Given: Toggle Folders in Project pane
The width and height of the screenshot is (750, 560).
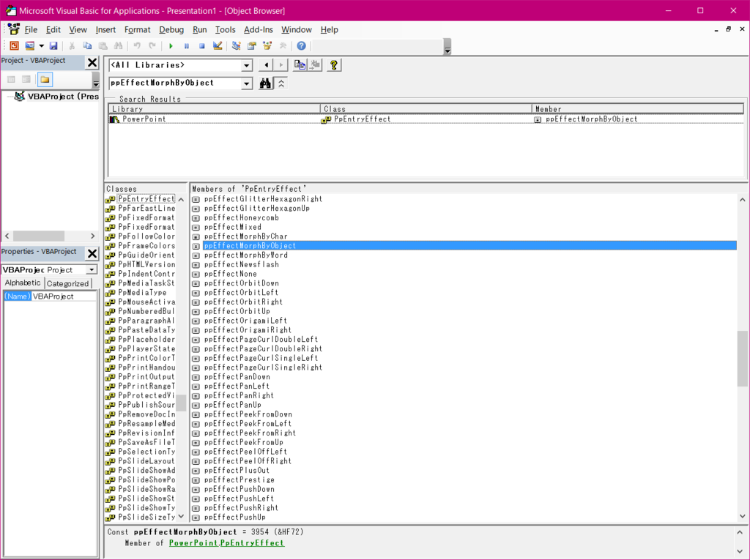Looking at the screenshot, I should (x=45, y=79).
